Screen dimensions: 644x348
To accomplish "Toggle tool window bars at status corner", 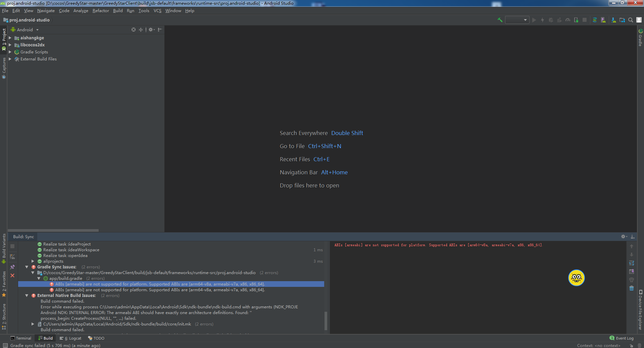I will (x=5, y=345).
